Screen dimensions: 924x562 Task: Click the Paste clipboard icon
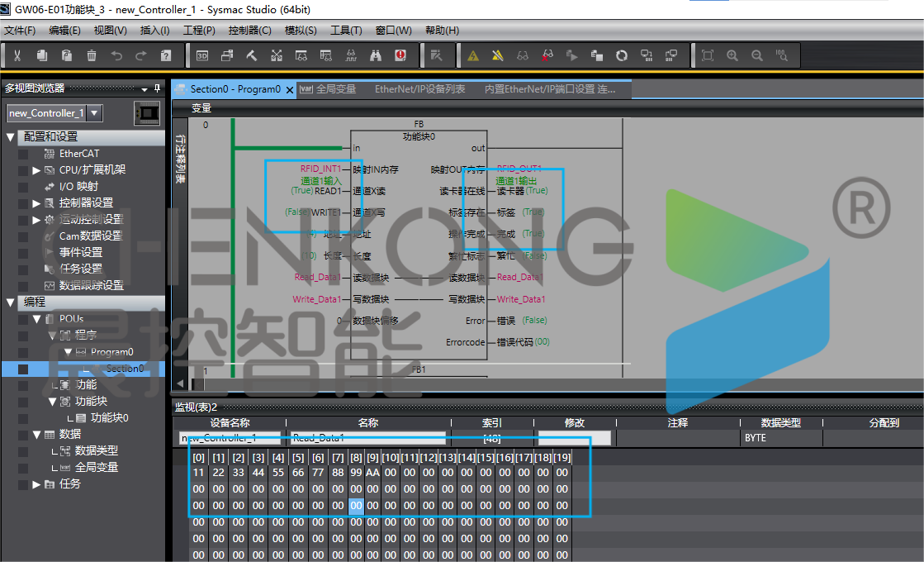[x=67, y=55]
